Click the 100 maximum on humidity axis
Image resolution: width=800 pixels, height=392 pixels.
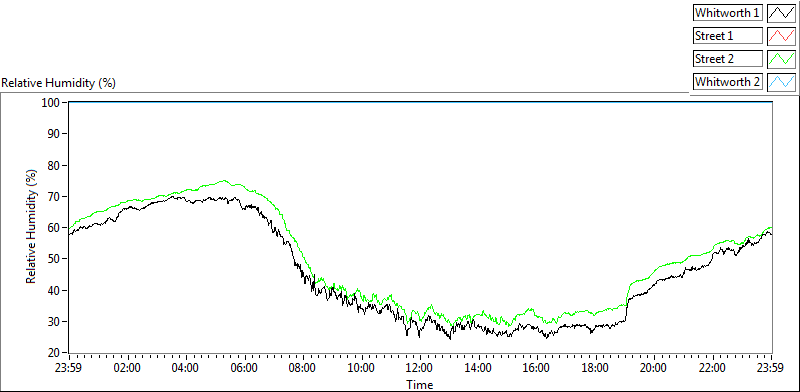[x=51, y=103]
